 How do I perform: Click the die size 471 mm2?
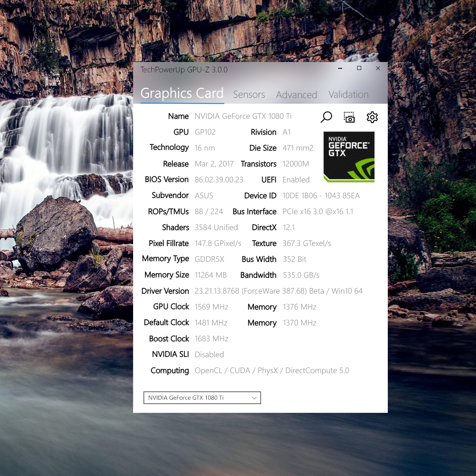[298, 148]
